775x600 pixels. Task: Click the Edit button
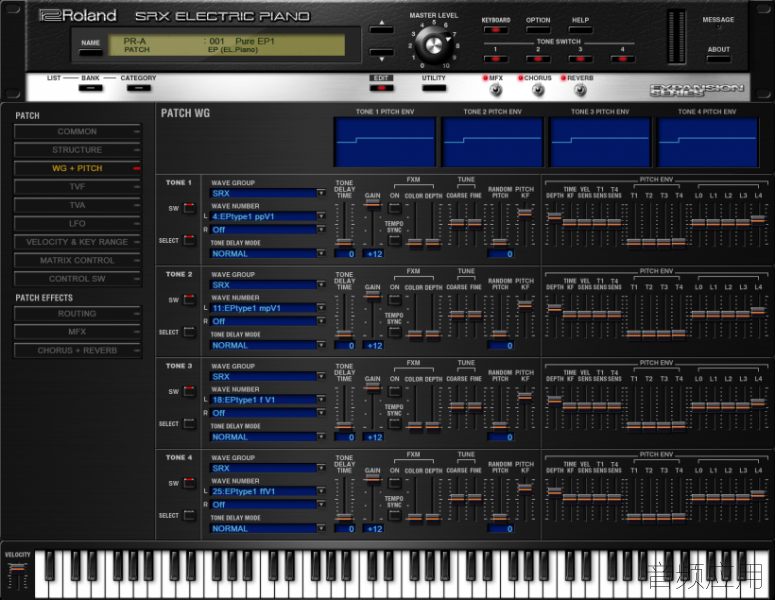(381, 88)
